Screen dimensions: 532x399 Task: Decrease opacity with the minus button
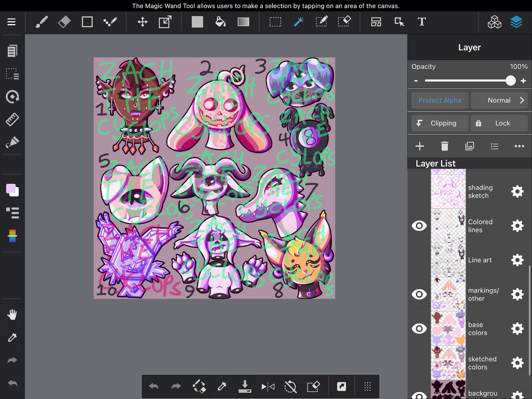[x=416, y=81]
